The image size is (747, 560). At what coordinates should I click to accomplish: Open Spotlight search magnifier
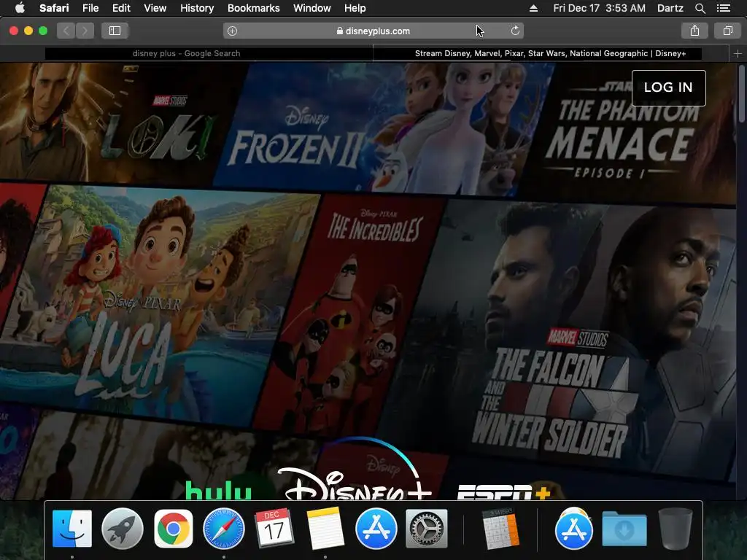[x=700, y=8]
